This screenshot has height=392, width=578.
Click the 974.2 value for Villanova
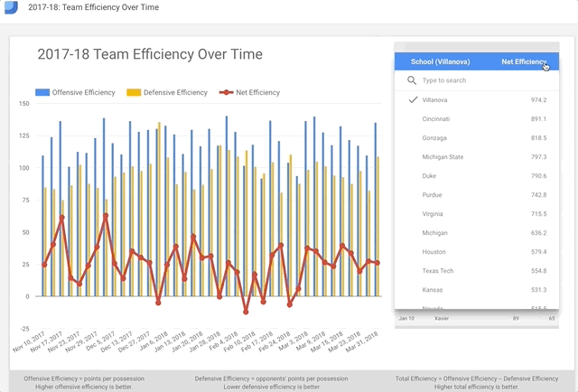point(538,100)
